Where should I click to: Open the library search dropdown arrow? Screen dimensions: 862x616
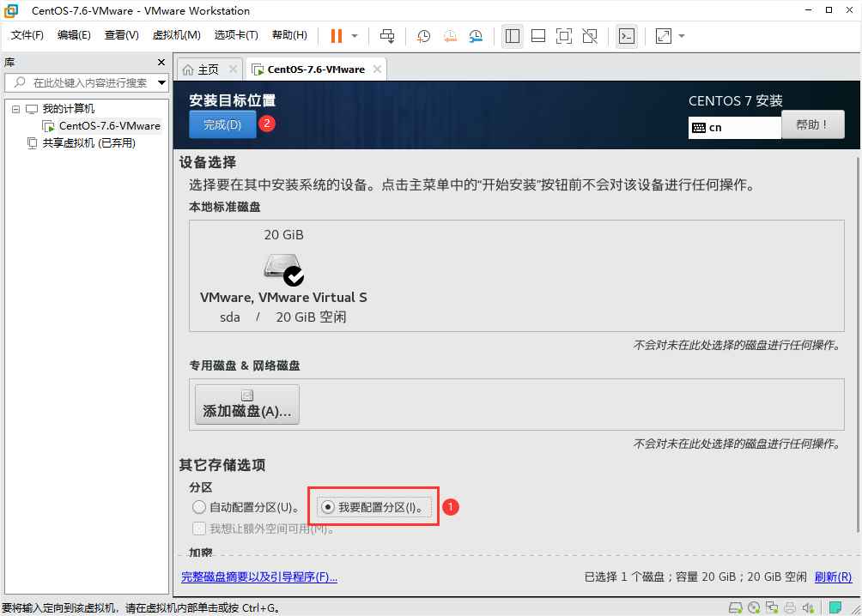click(x=161, y=82)
